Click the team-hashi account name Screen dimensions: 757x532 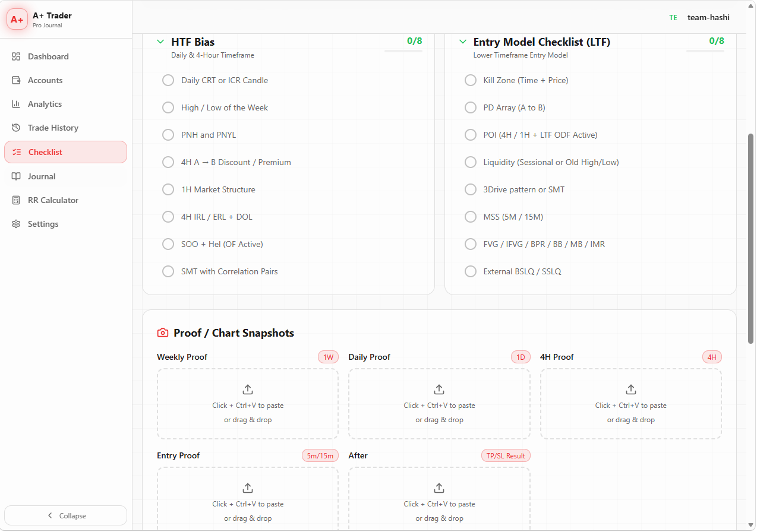(x=708, y=18)
